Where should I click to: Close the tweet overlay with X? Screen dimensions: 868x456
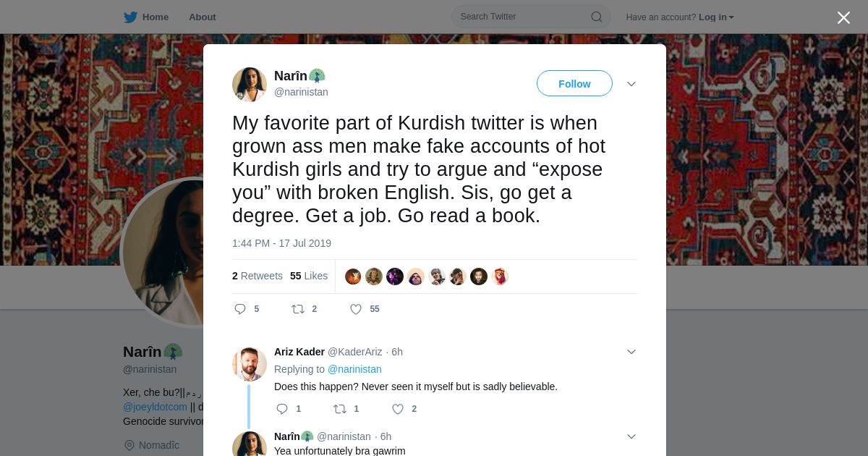pos(843,17)
